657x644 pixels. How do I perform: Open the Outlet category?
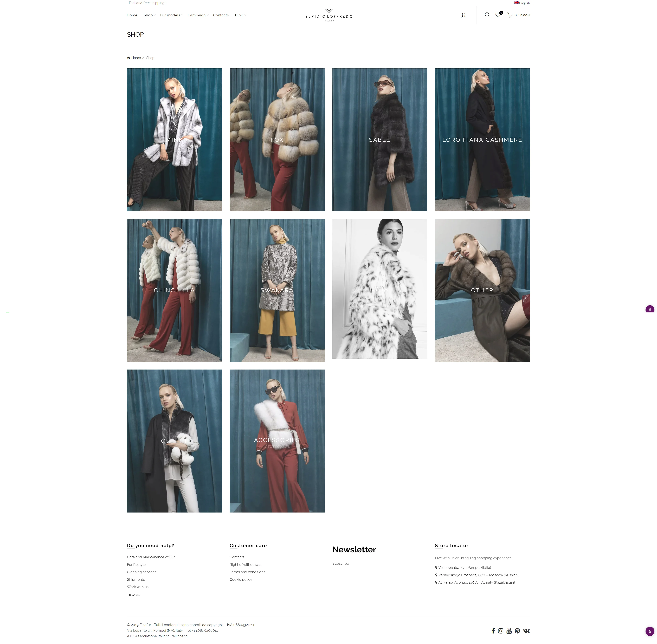coord(174,441)
